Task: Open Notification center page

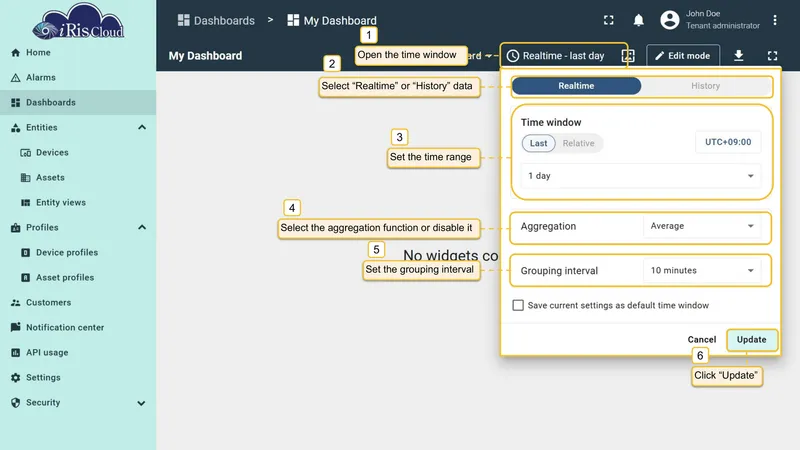Action: pos(78,328)
